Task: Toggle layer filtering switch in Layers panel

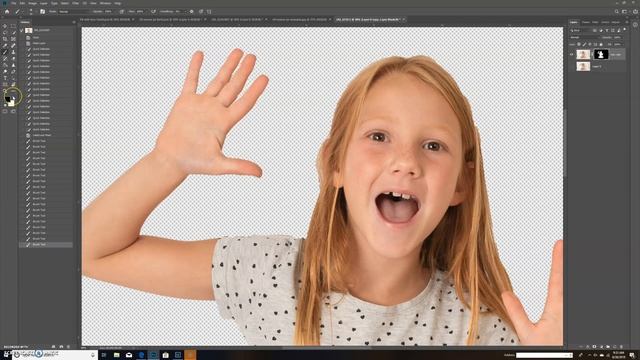Action: pos(624,29)
